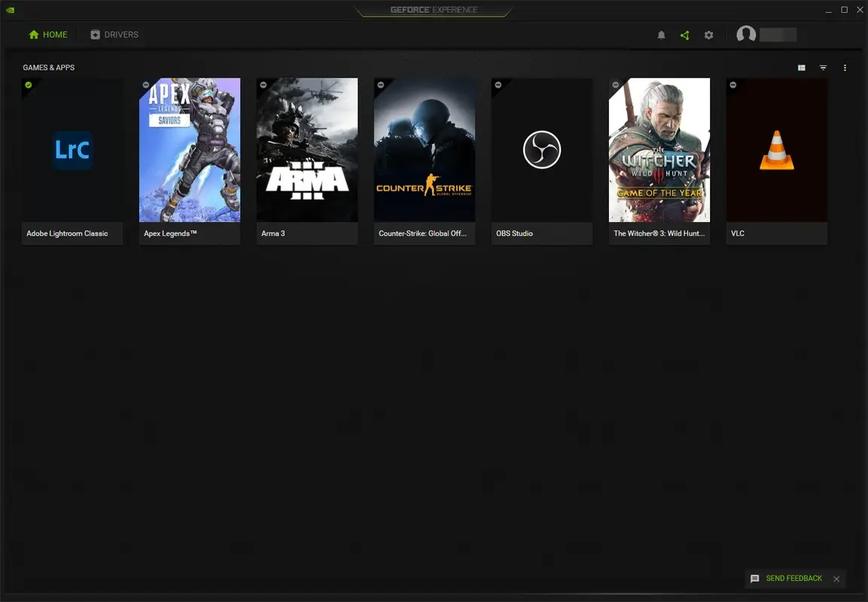
Task: Click the green NVIDIA Share icon
Action: click(684, 35)
